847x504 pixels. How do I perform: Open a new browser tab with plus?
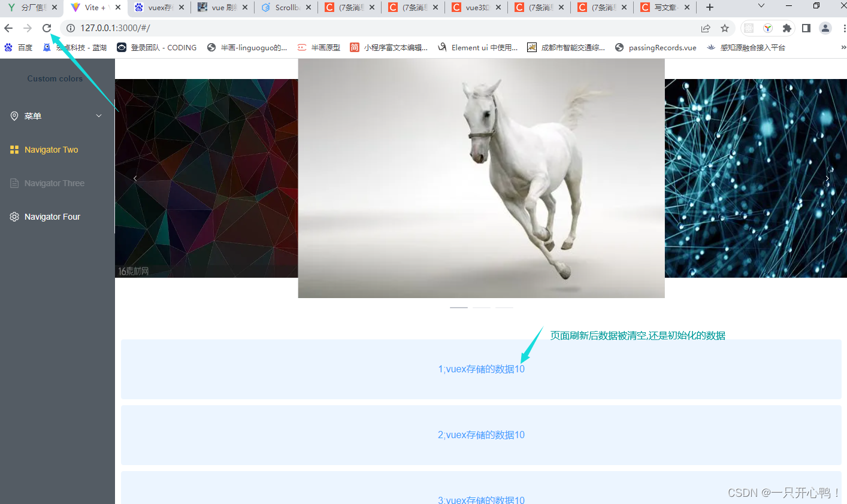pyautogui.click(x=710, y=7)
